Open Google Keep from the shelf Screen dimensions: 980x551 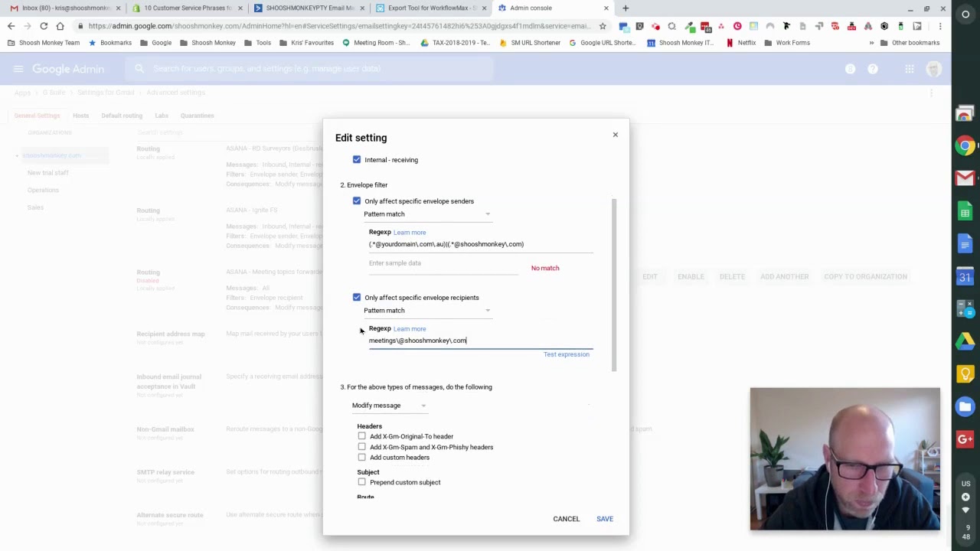[x=965, y=374]
